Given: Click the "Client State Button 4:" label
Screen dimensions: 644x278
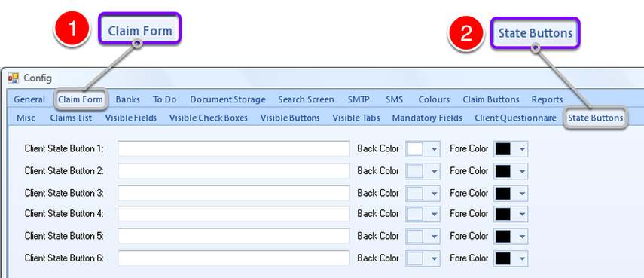Looking at the screenshot, I should coord(64,214).
